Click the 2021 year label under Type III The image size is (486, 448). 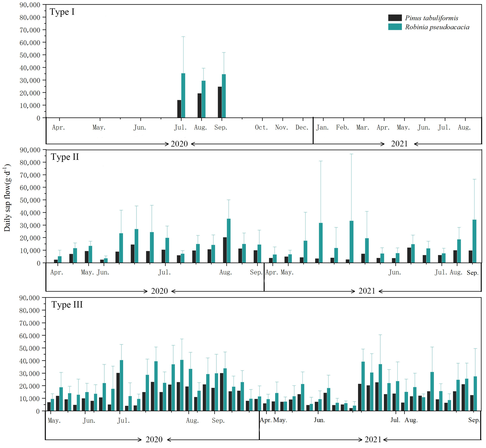(x=373, y=439)
